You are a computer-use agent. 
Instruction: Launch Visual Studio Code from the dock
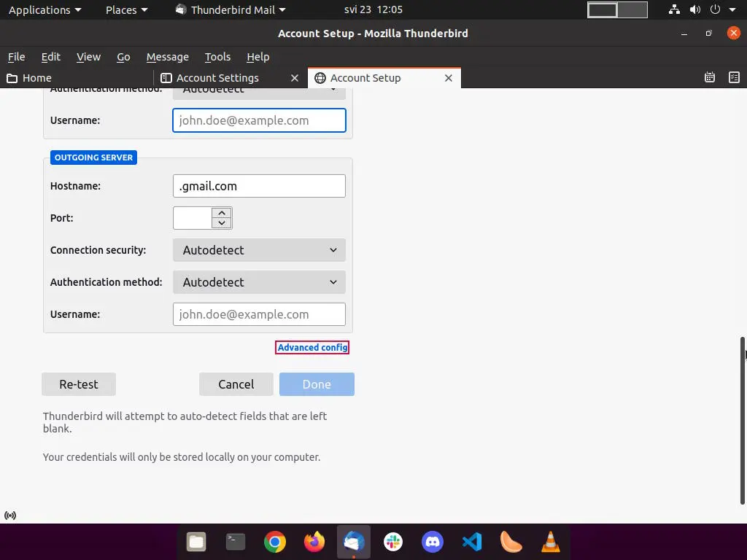point(472,542)
